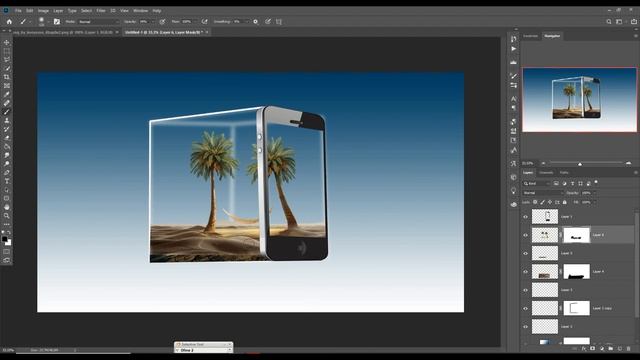This screenshot has width=640, height=360.
Task: Enable airbrush build-up in options bar
Action: (x=204, y=22)
